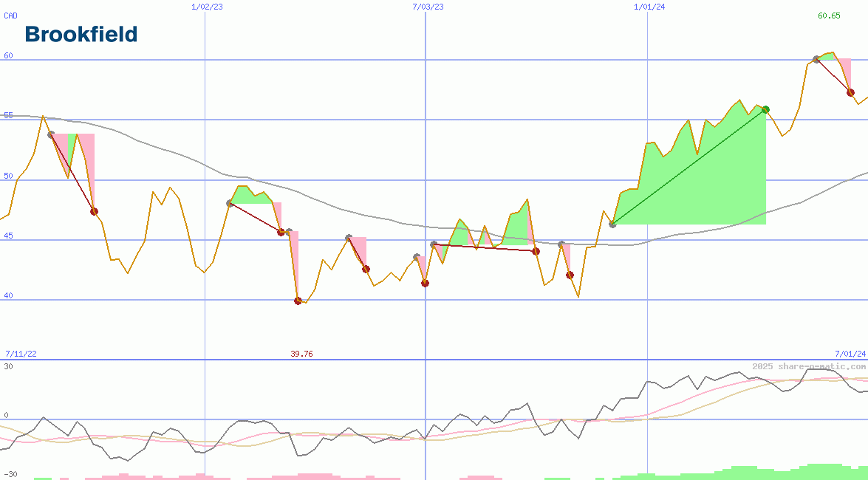Screen dimensions: 868x480
Task: Click the gray entry marker starting the green trade line
Action: pyautogui.click(x=612, y=224)
